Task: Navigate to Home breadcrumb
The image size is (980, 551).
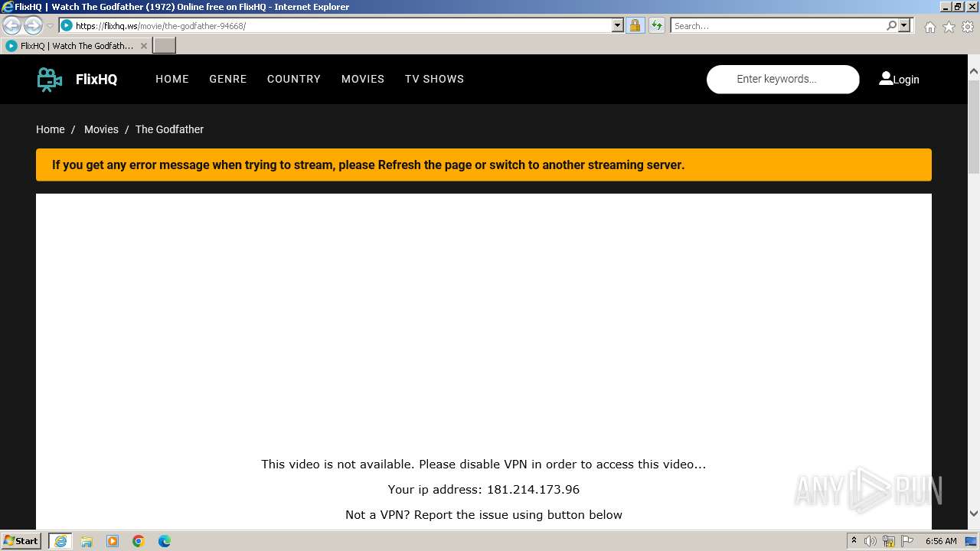Action: pos(51,129)
